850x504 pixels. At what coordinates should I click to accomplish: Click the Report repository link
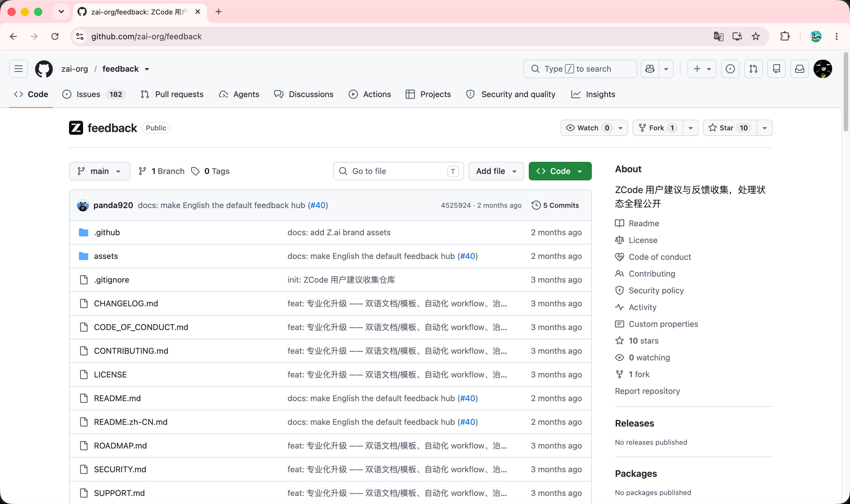point(647,391)
